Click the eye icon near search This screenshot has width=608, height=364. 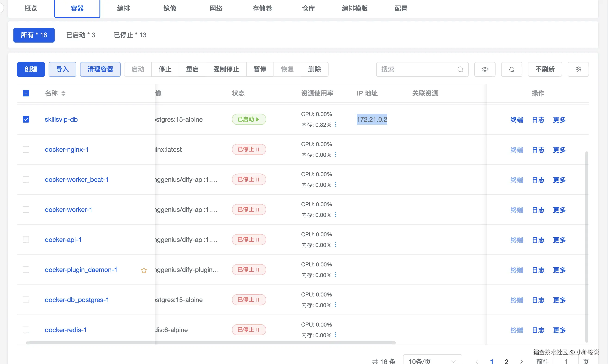(x=485, y=69)
